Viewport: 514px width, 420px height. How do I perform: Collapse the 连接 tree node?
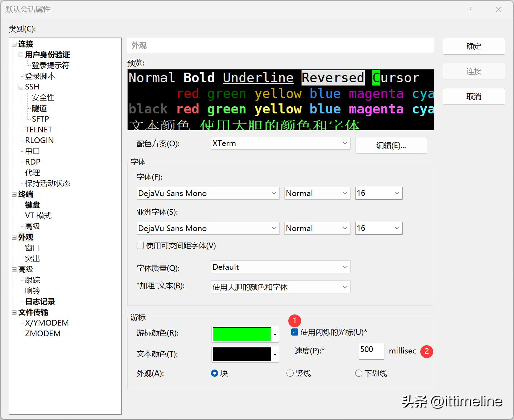point(14,44)
